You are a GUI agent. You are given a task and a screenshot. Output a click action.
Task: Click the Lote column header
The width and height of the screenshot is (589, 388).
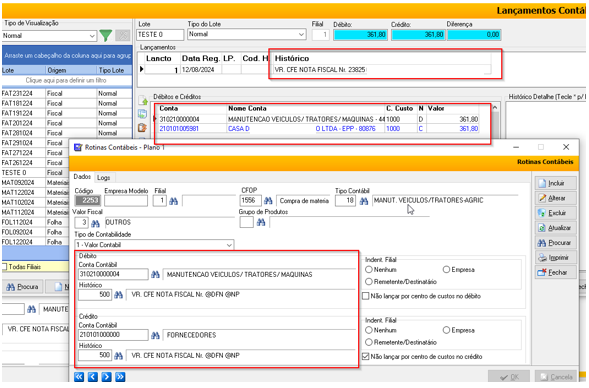coord(23,70)
